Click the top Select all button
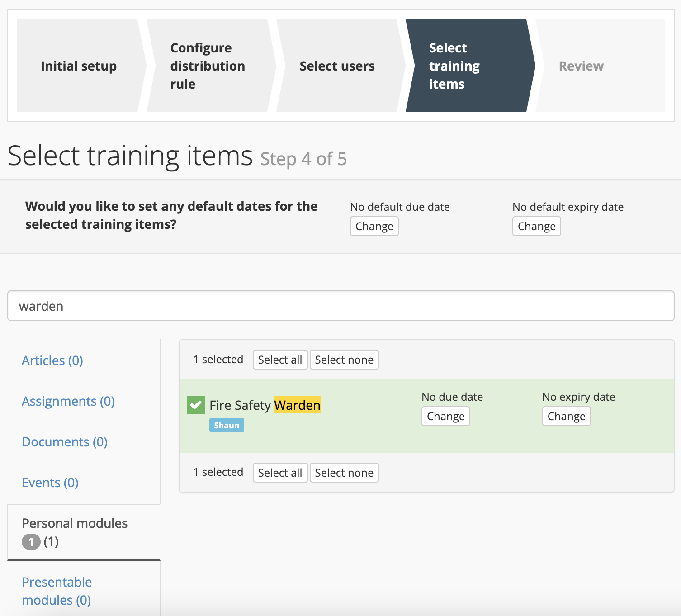 point(280,360)
